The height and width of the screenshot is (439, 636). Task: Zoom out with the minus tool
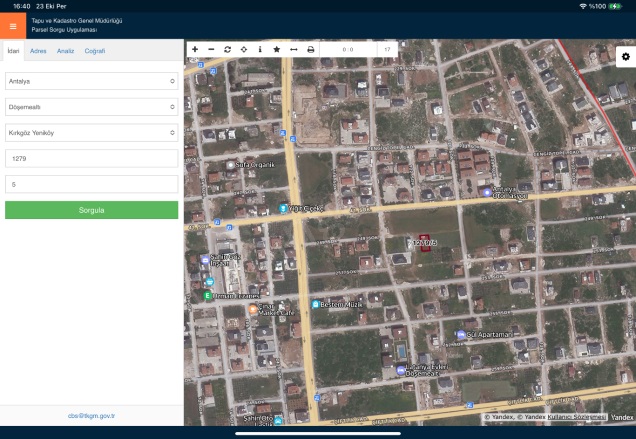click(x=211, y=49)
